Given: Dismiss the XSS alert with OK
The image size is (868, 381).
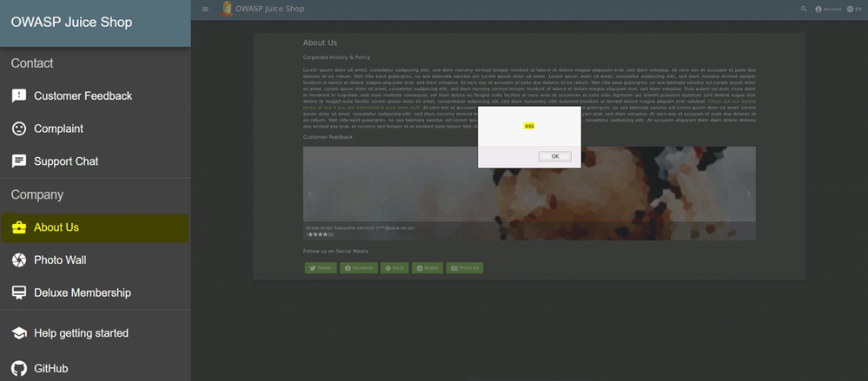Looking at the screenshot, I should [x=554, y=156].
